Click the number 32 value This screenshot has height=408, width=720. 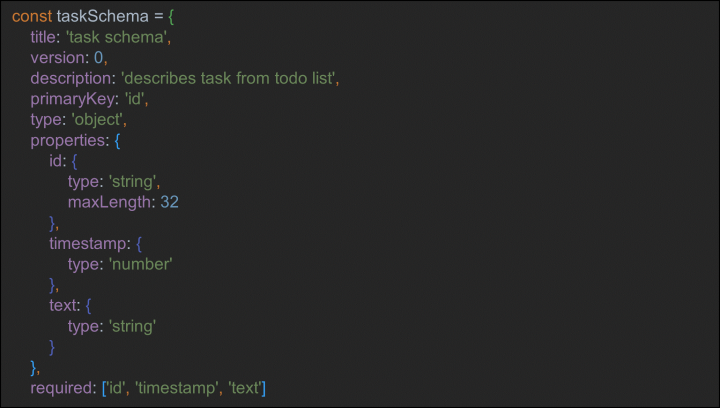170,203
